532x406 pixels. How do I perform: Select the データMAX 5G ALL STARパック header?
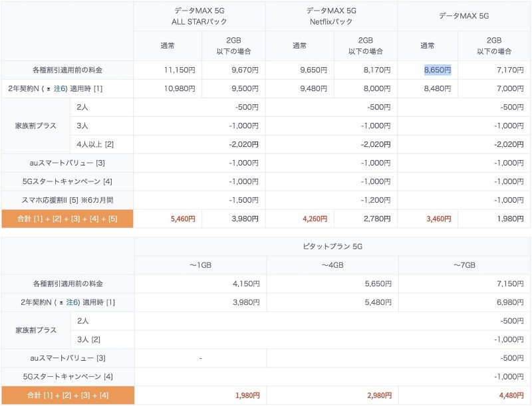pyautogui.click(x=199, y=15)
